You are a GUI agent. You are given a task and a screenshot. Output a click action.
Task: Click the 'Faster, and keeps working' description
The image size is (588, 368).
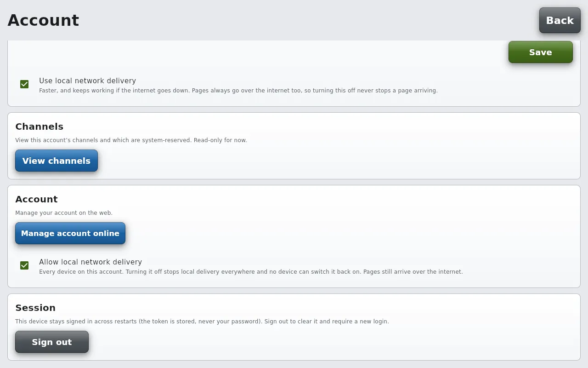pyautogui.click(x=238, y=91)
